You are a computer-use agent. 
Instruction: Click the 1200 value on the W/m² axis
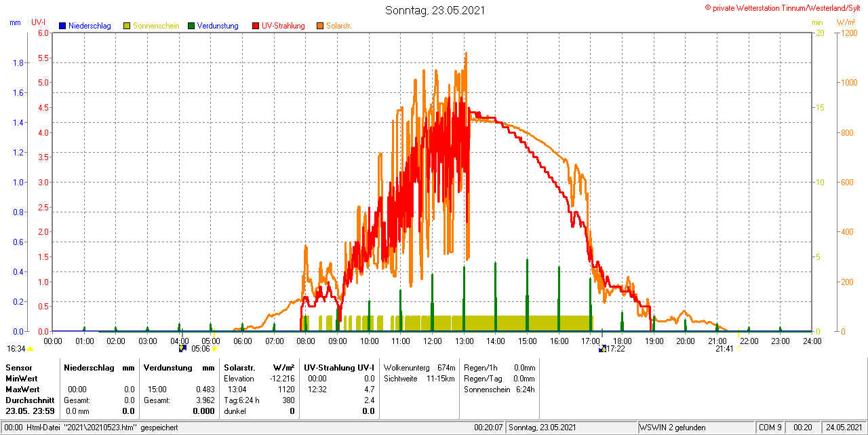[x=848, y=33]
